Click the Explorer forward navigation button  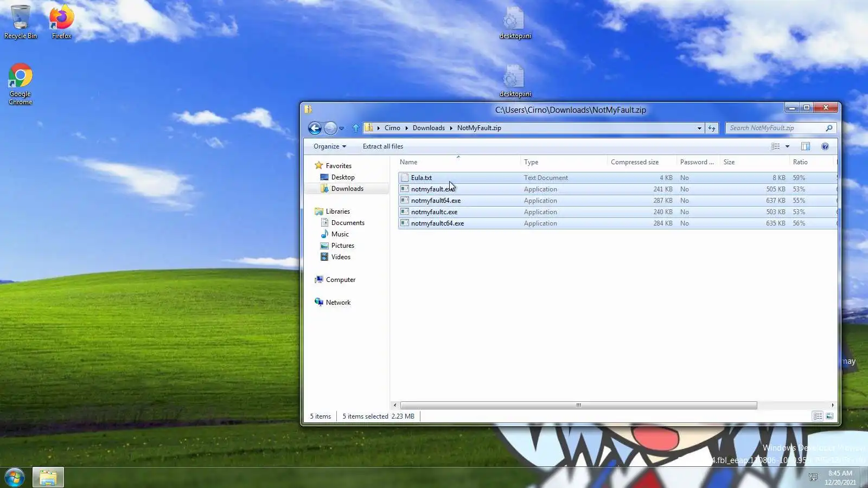(x=330, y=128)
